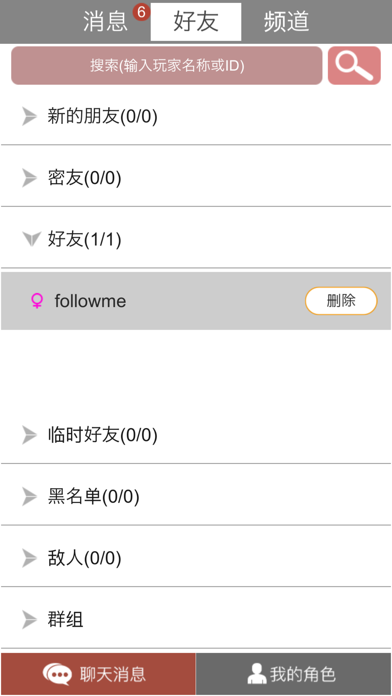Expand the 新的朋友(0/0) group arrow
The height and width of the screenshot is (696, 392).
pyautogui.click(x=29, y=117)
